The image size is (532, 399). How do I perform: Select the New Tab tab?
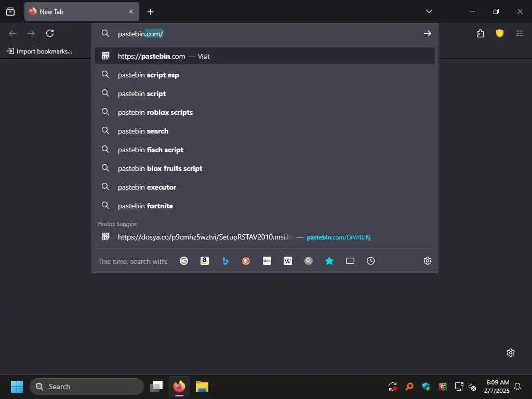click(x=82, y=11)
